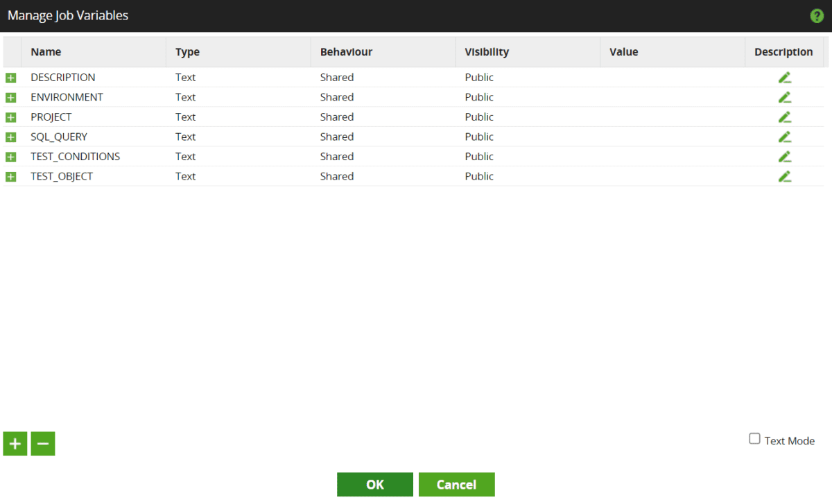This screenshot has height=504, width=832.
Task: Expand the SQL_QUERY variable row
Action: point(11,137)
